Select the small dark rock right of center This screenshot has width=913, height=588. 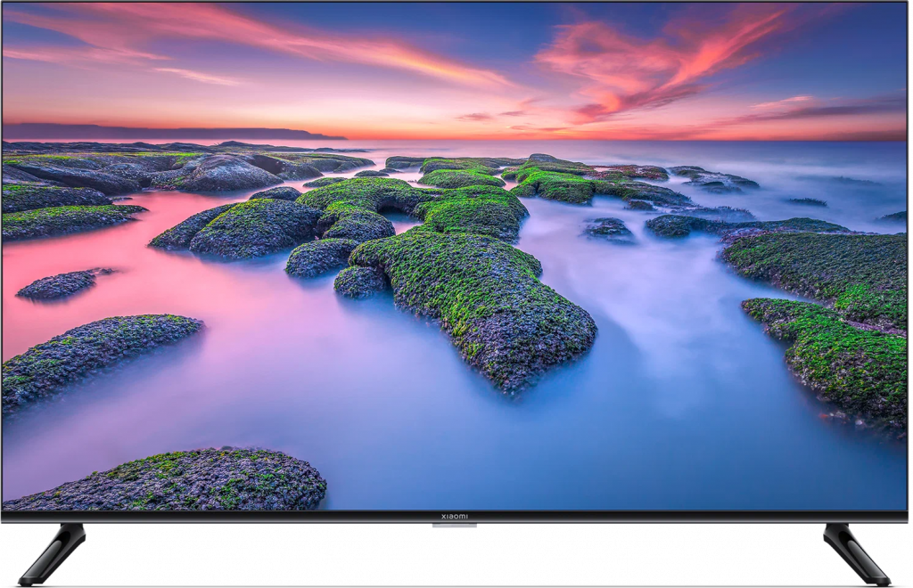[x=610, y=229]
